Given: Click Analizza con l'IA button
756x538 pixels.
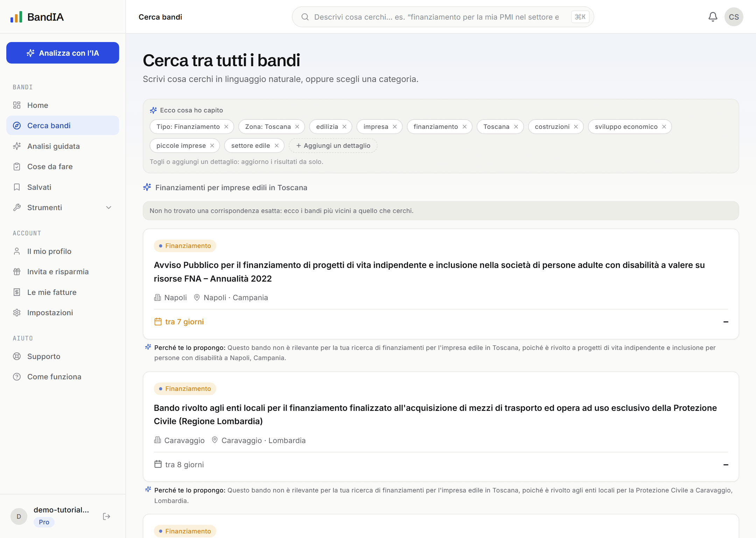Looking at the screenshot, I should 63,53.
